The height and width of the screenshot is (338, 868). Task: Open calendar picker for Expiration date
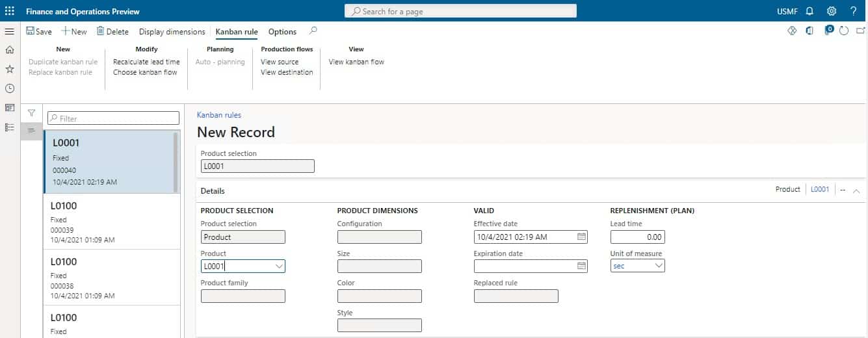(582, 266)
